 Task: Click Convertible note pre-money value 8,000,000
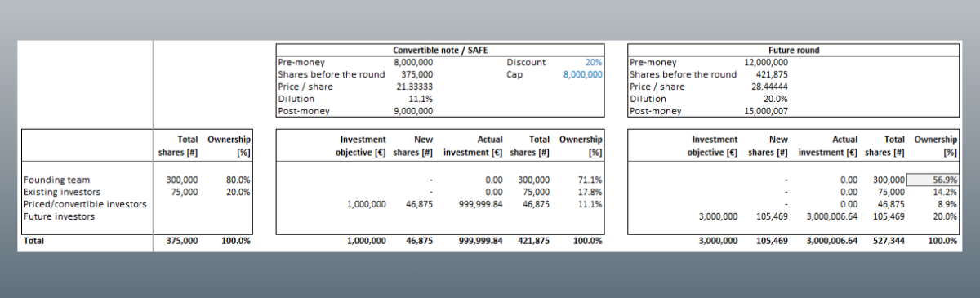pos(413,62)
